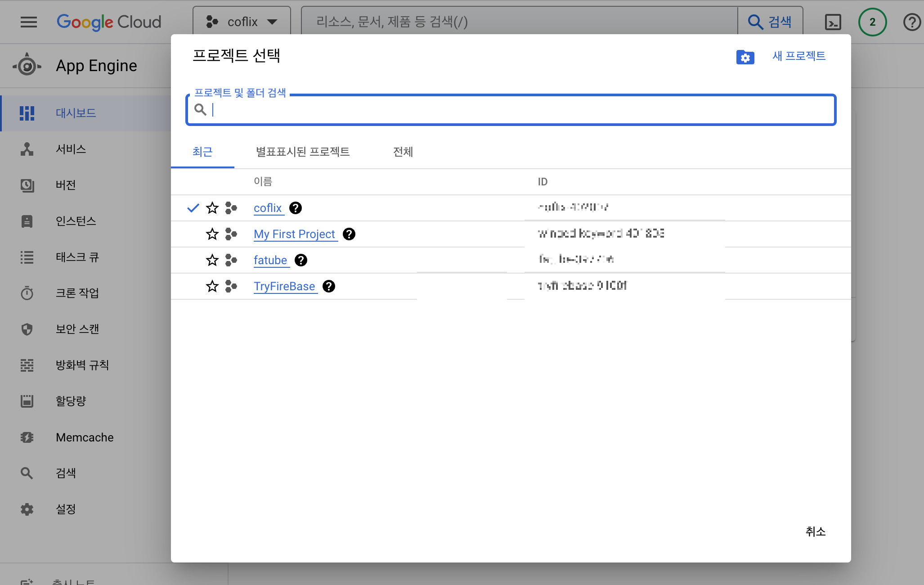This screenshot has width=924, height=585.
Task: Expand the coflix project selector dropdown
Action: [x=242, y=22]
